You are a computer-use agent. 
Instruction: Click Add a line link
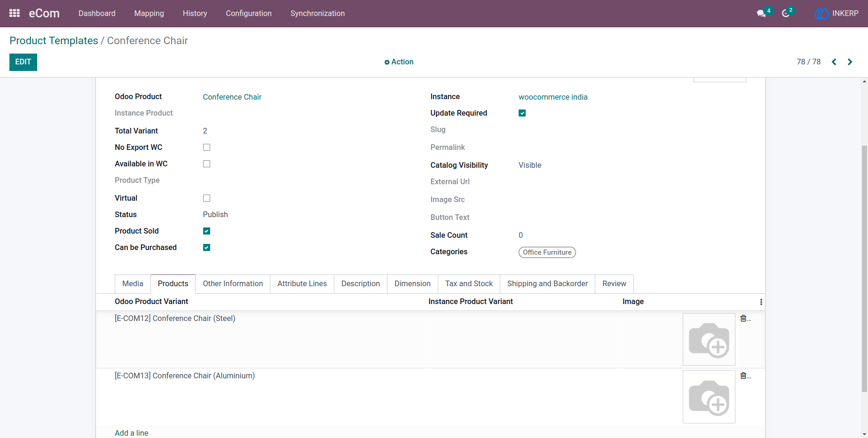[131, 433]
